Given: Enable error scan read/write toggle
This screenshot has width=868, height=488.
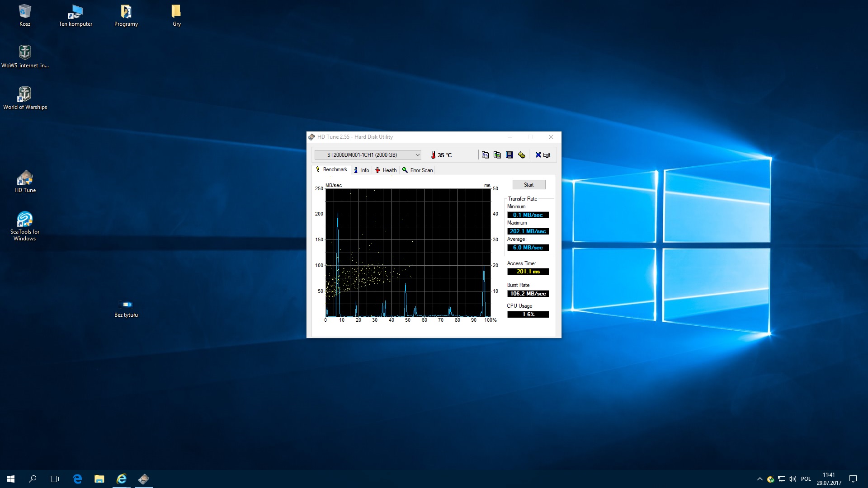Looking at the screenshot, I should (417, 170).
